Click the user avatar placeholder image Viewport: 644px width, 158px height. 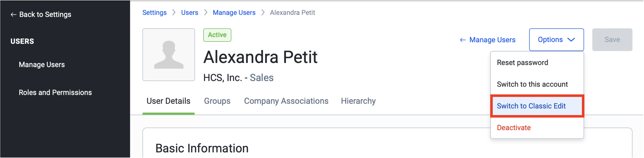pos(169,55)
